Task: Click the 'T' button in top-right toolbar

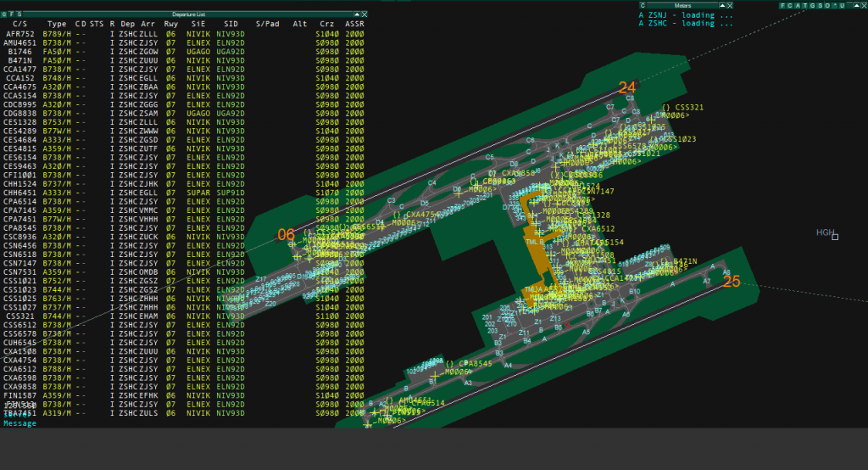Action: [804, 6]
